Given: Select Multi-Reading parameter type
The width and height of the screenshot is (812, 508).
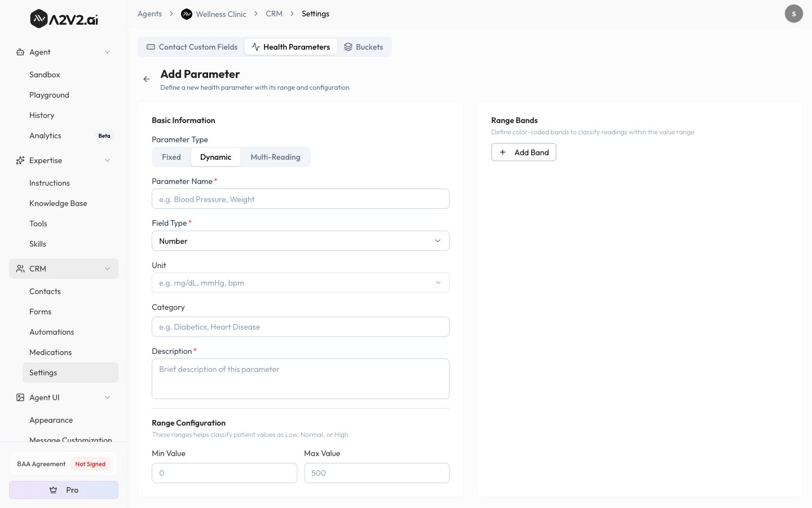Looking at the screenshot, I should tap(275, 157).
